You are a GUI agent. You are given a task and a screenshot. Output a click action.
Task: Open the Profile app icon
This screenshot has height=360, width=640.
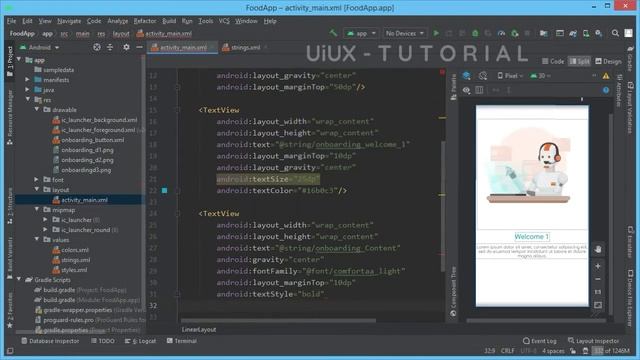point(501,33)
